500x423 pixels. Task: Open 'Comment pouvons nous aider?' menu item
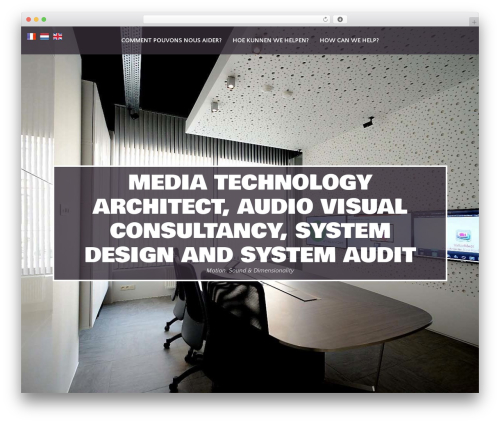tap(171, 40)
